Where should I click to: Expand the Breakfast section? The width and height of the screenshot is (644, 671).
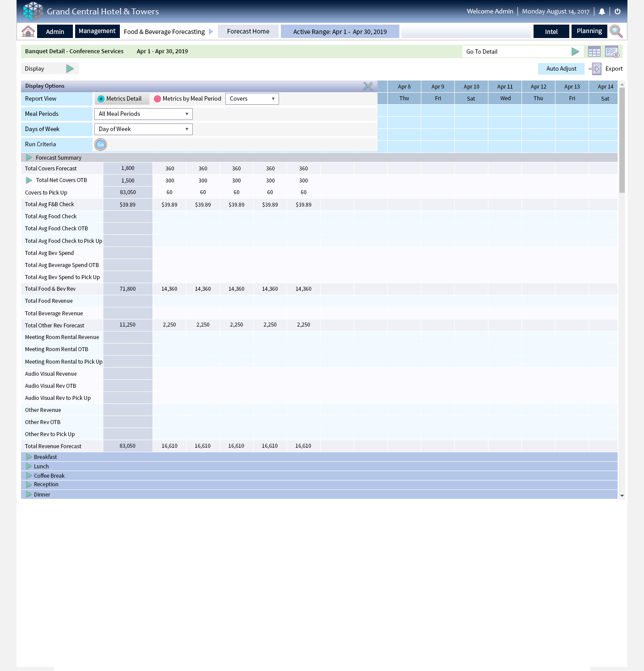29,457
